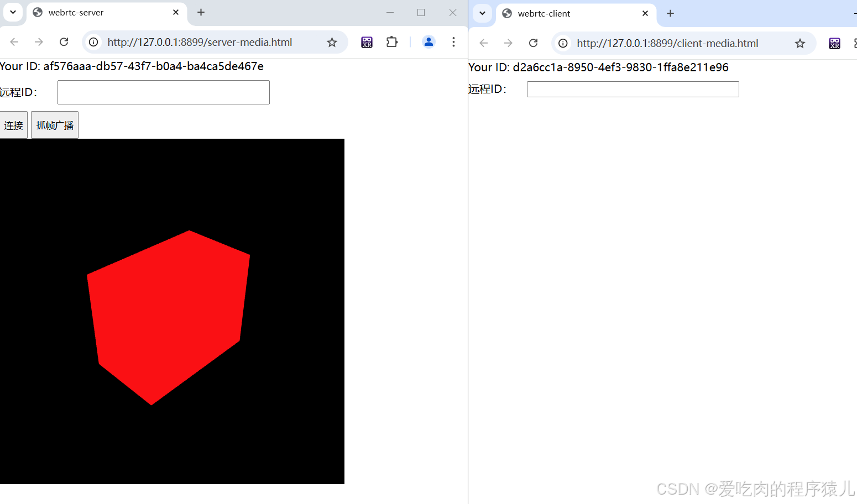The image size is (857, 504).
Task: Open the XR extension in the client window
Action: [835, 43]
